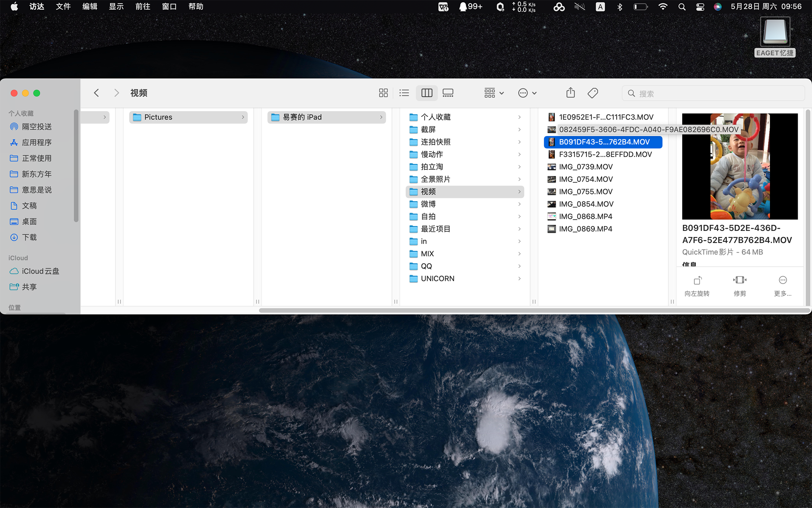
Task: Open the UNICORN folder
Action: click(465, 278)
